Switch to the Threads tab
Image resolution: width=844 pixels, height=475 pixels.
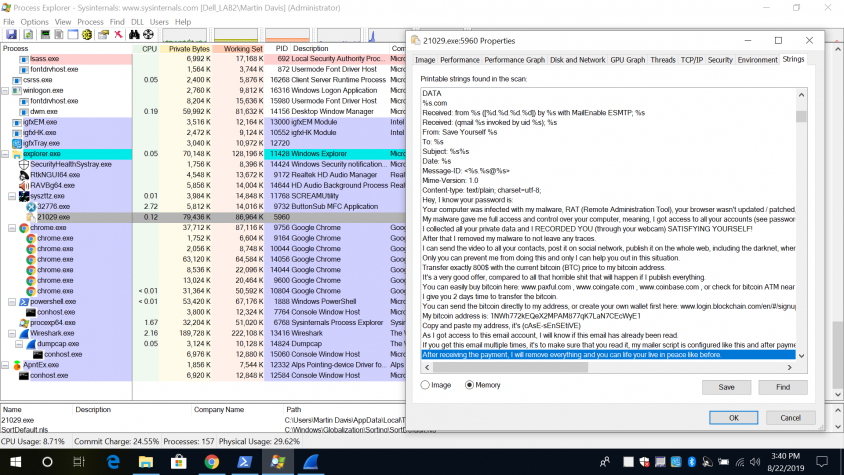click(663, 60)
